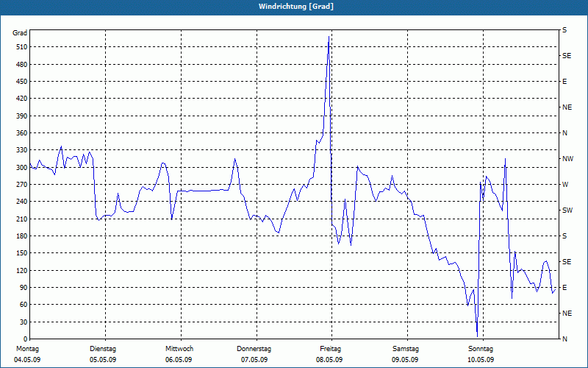The height and width of the screenshot is (368, 588).
Task: Click the 'Donnerstag' day label
Action: pos(254,349)
